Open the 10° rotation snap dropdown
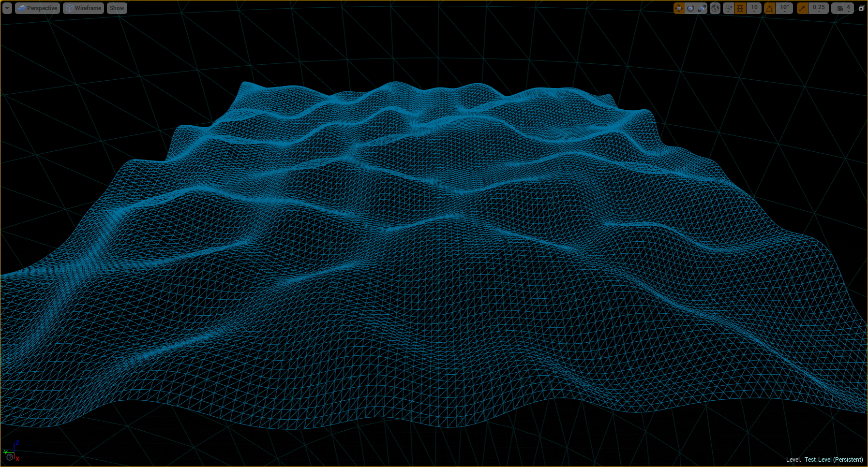This screenshot has height=467, width=868. click(x=784, y=8)
